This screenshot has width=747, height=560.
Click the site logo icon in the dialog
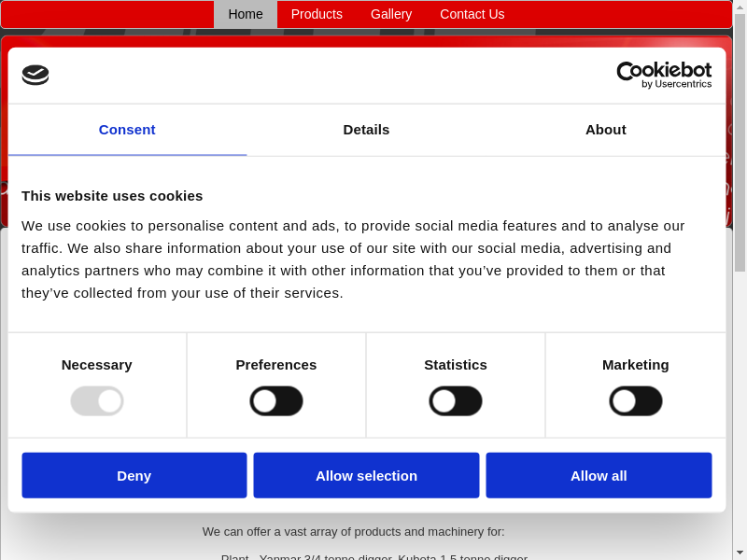coord(35,75)
